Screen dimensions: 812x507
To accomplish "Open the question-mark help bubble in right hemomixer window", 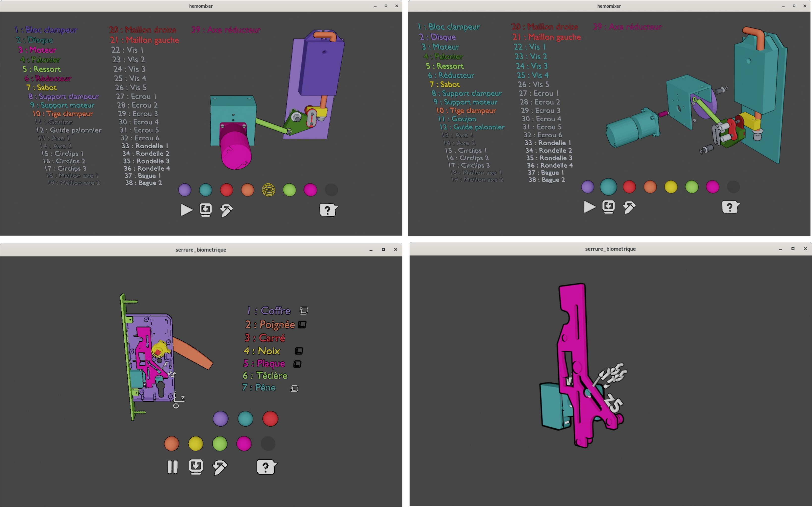I will (731, 207).
